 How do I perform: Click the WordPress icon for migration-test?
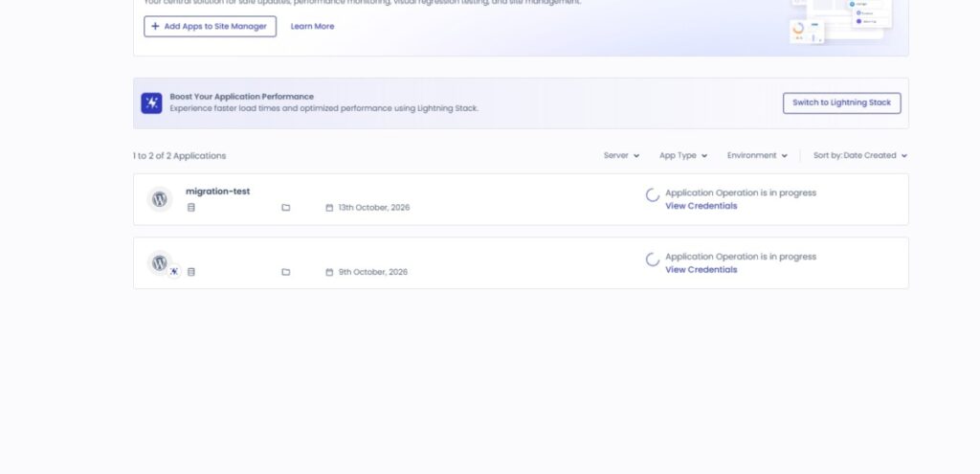coord(160,199)
